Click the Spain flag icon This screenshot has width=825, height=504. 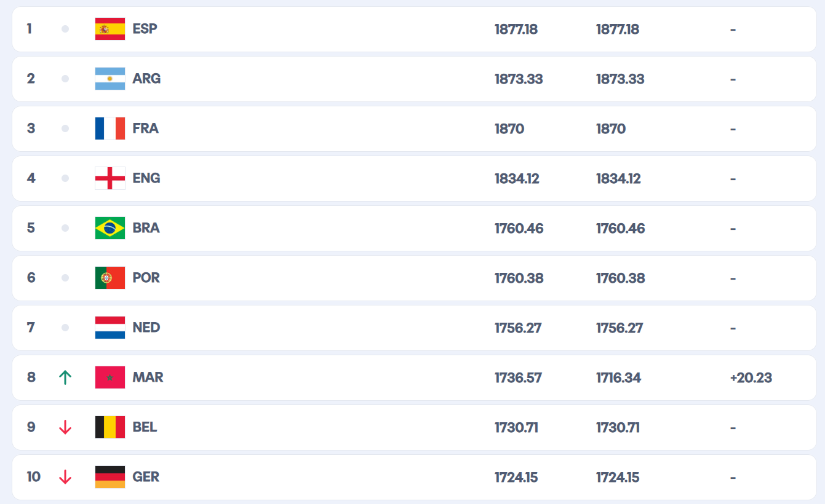point(110,29)
